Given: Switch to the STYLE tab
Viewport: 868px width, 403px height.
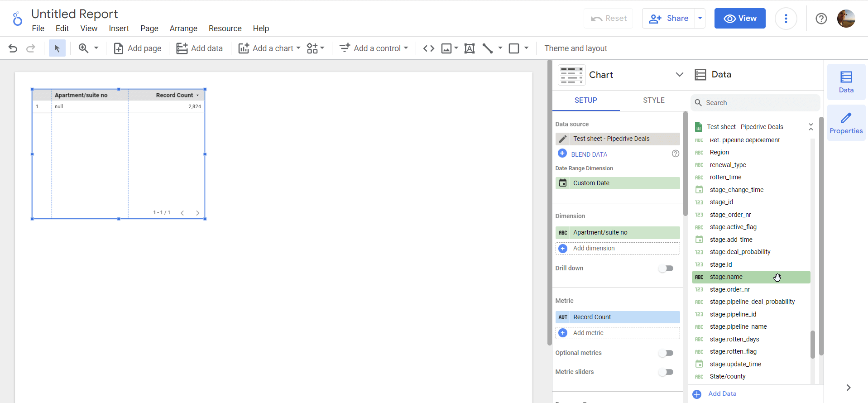Looking at the screenshot, I should pos(653,101).
